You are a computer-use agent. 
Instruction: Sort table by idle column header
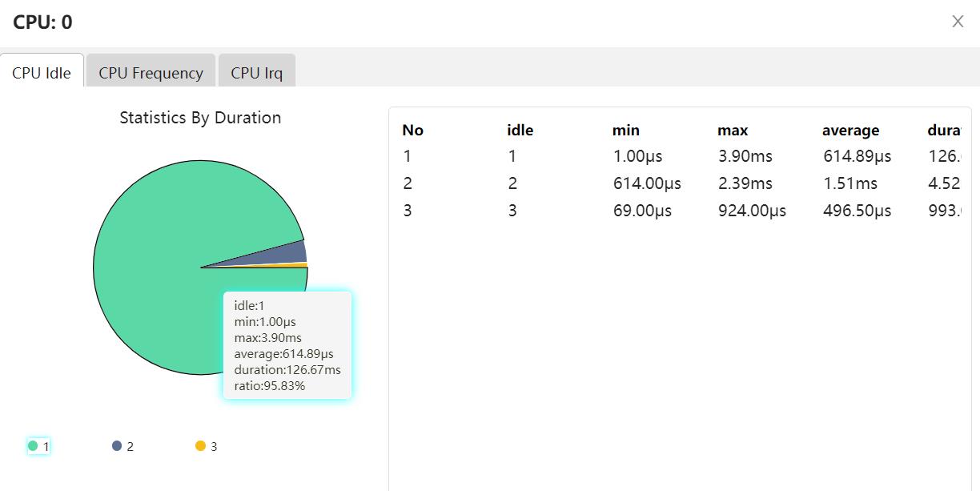tap(520, 131)
